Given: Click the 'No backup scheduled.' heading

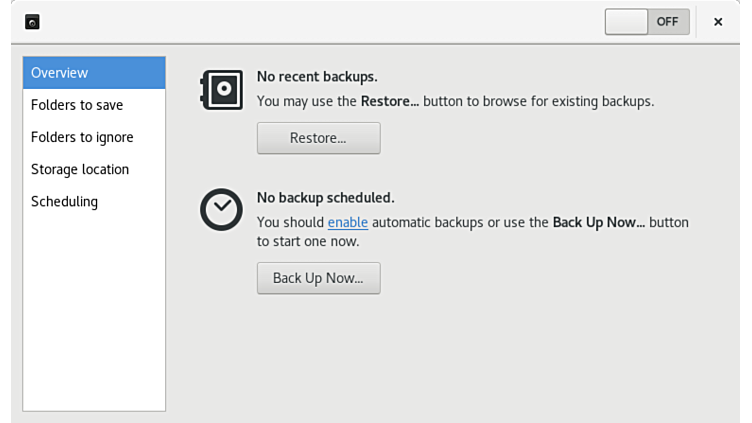Looking at the screenshot, I should 325,197.
